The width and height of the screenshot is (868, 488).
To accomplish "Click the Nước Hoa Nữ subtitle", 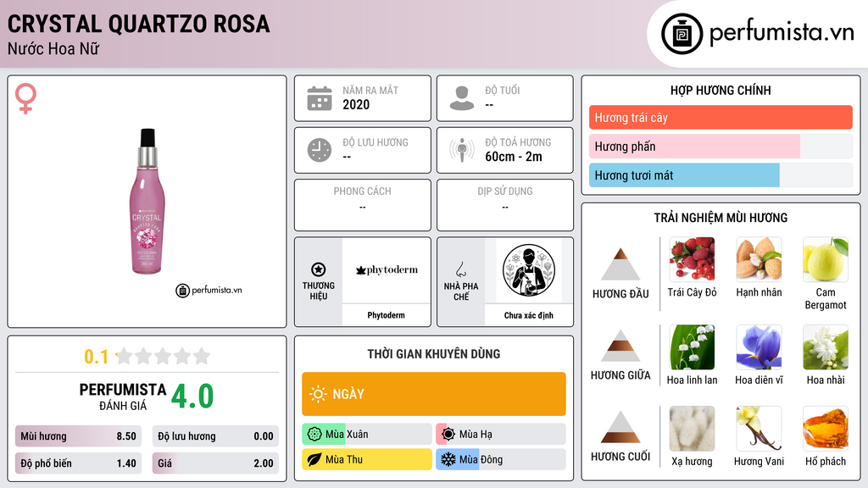I will tap(53, 48).
